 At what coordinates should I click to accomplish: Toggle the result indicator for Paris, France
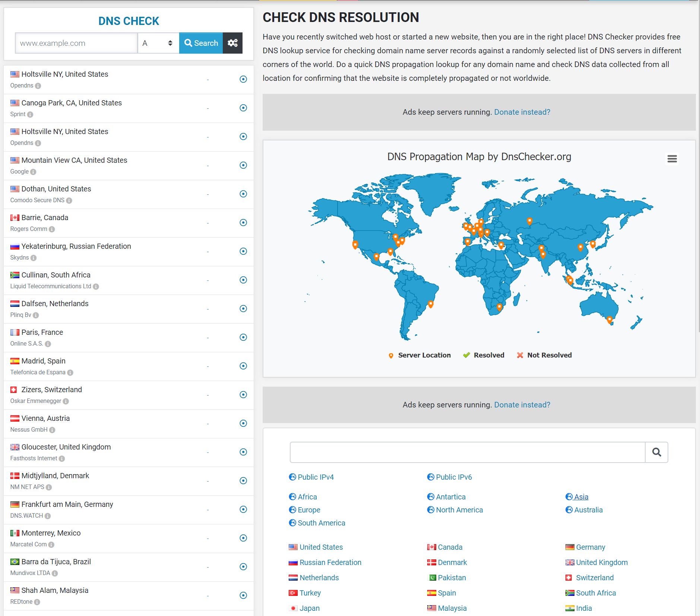tap(243, 337)
